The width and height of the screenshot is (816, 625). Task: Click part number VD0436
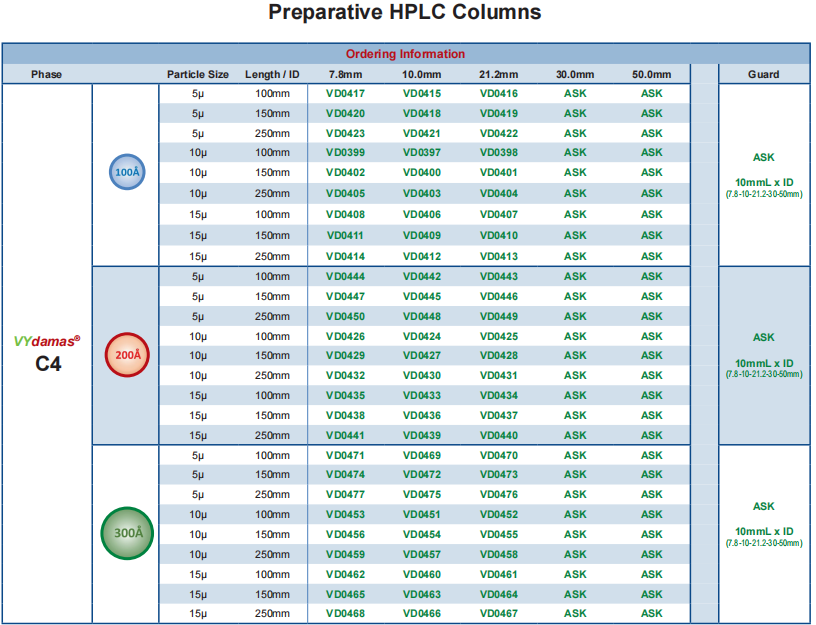[422, 415]
